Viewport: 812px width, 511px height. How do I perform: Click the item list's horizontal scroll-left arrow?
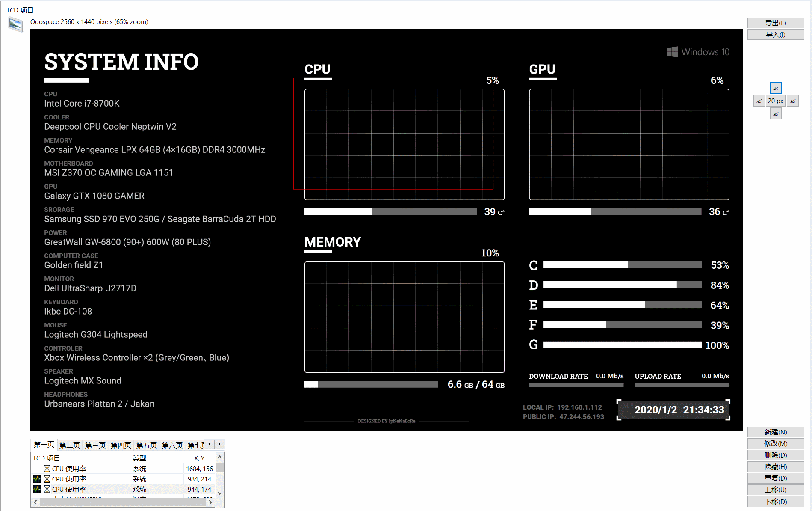(x=35, y=502)
